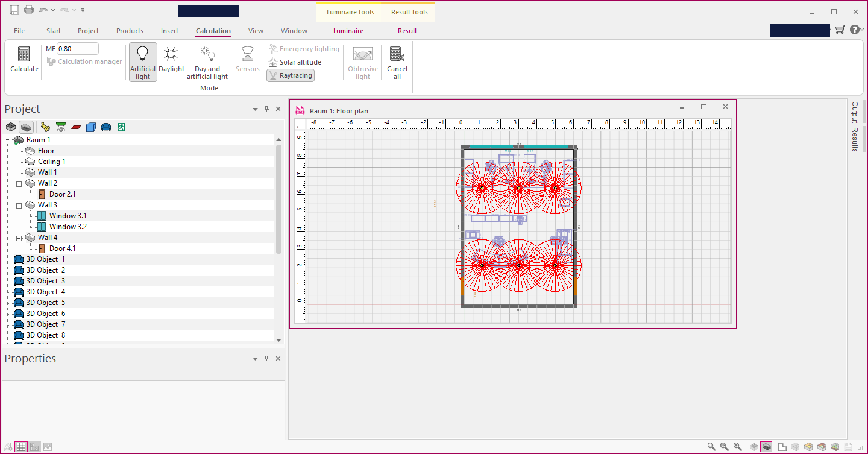Click the sensor filter icon in Project panel

(x=60, y=127)
